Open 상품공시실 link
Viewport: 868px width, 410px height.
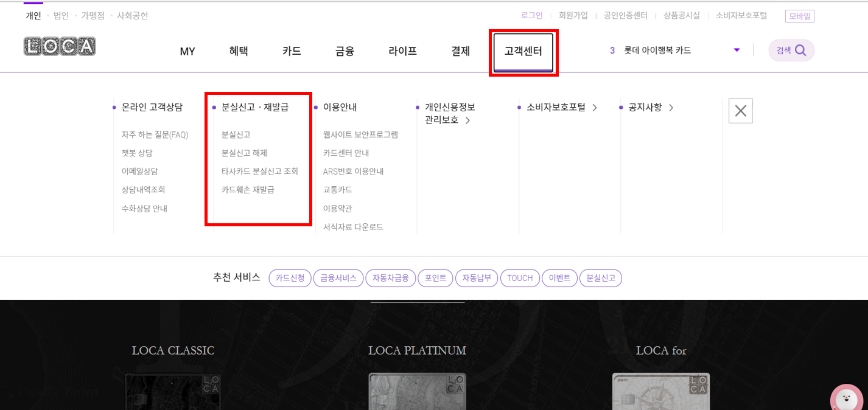682,16
